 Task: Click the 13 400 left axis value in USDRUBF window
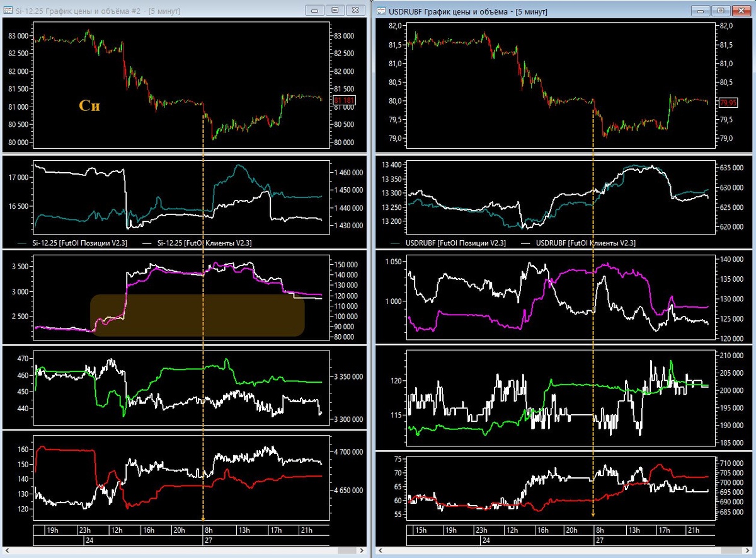pos(391,165)
